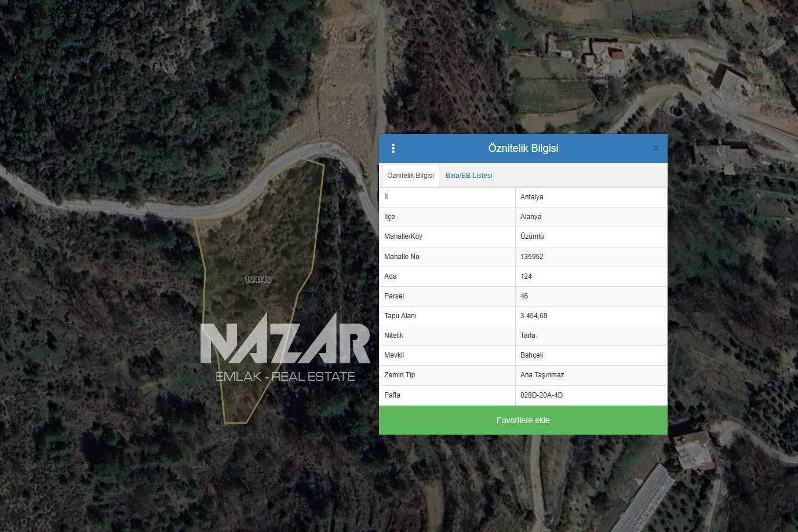Select the Bahçeli value in Mevkii row
Viewport: 798px width, 532px height.
[531, 355]
